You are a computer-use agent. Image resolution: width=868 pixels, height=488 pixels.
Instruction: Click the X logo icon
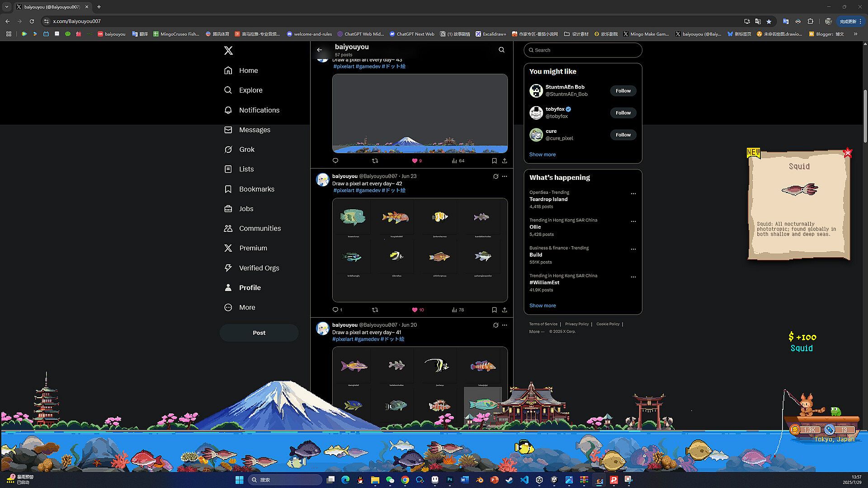pyautogui.click(x=228, y=51)
